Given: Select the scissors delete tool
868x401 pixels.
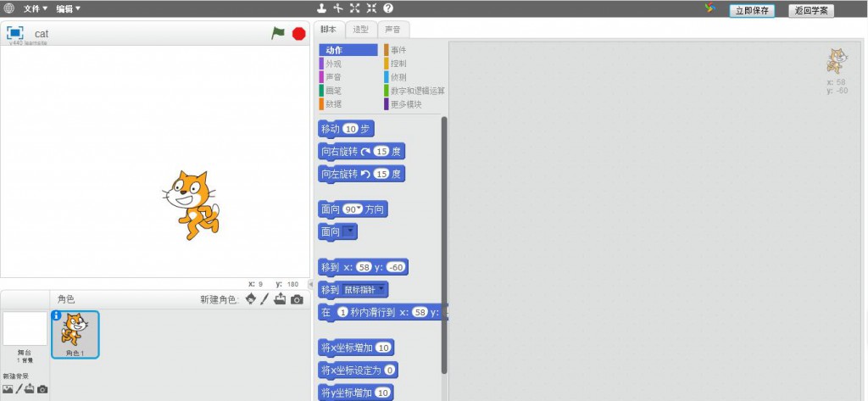Looking at the screenshot, I should (x=338, y=8).
